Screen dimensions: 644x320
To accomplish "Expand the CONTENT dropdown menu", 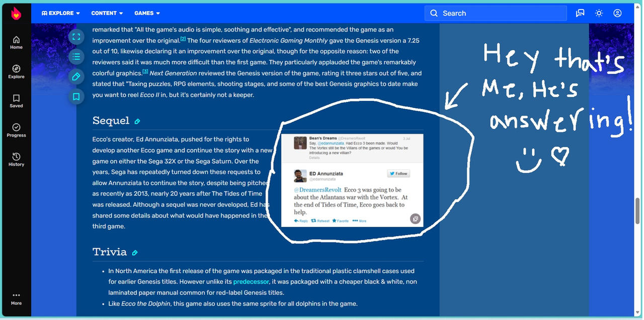I will pos(107,13).
